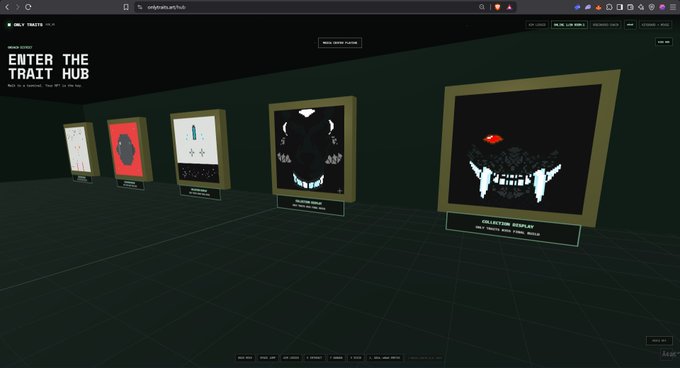Click the small sixth hint chip in bottom bar

click(x=356, y=358)
